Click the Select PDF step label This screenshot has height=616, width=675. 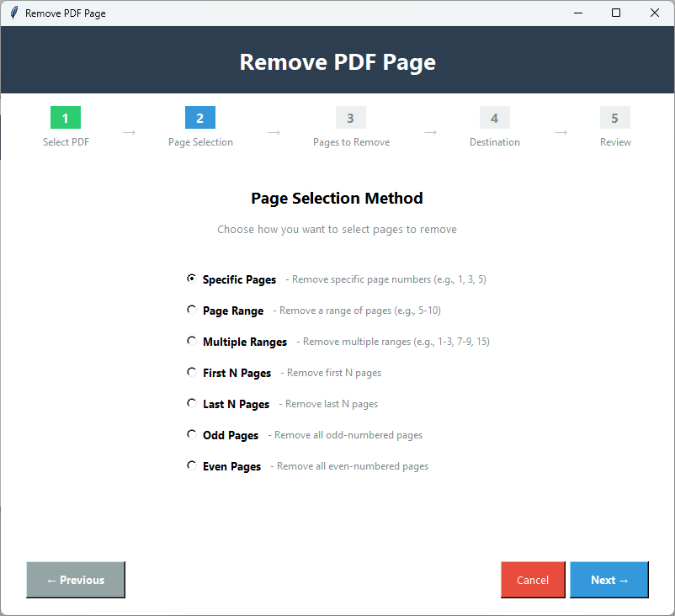pyautogui.click(x=66, y=141)
